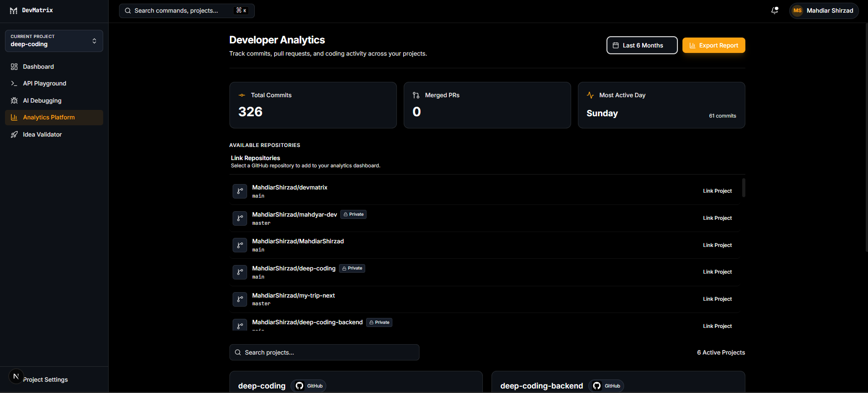
Task: Click the DevMatrix logo icon
Action: click(14, 10)
